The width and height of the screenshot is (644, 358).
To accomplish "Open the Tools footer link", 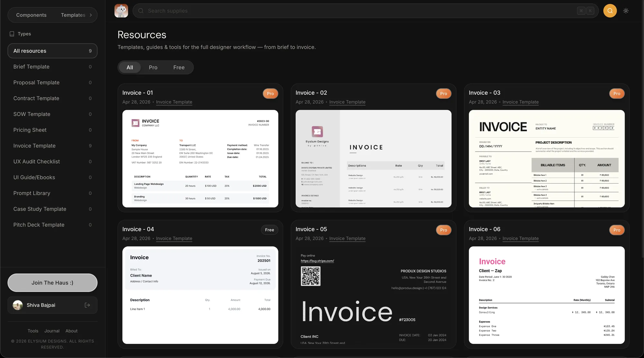I will (33, 331).
